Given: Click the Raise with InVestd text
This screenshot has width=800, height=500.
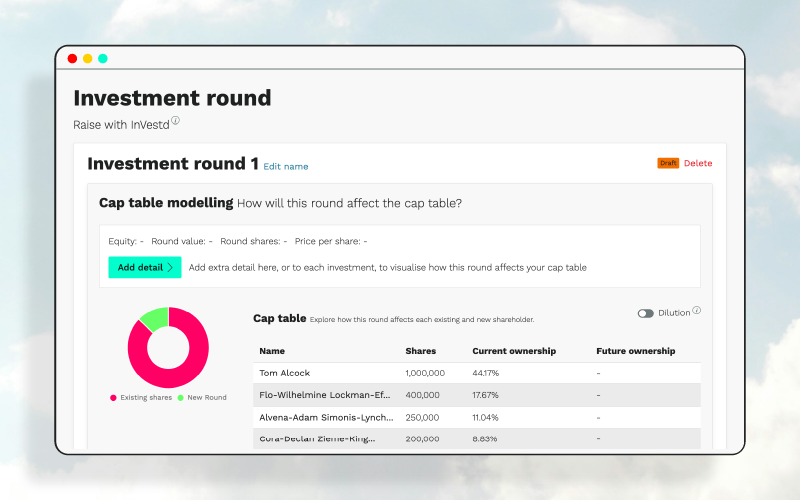Looking at the screenshot, I should point(121,125).
